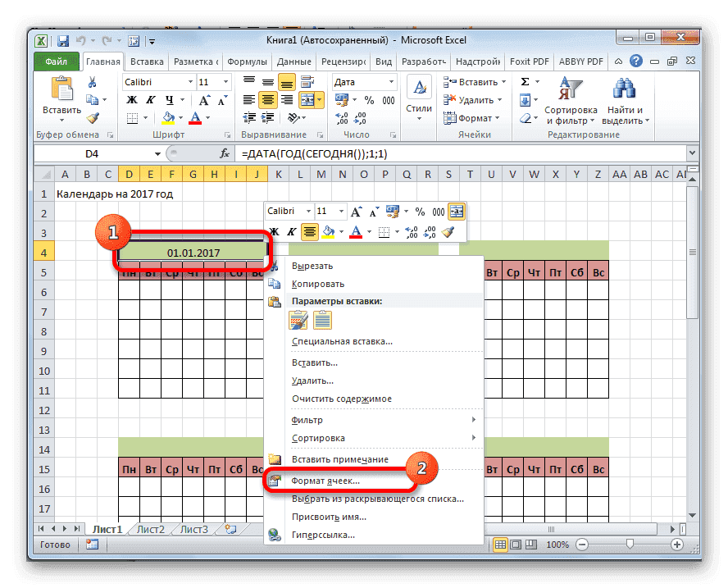
Task: Apply Percent style in the Число group
Action: [367, 98]
